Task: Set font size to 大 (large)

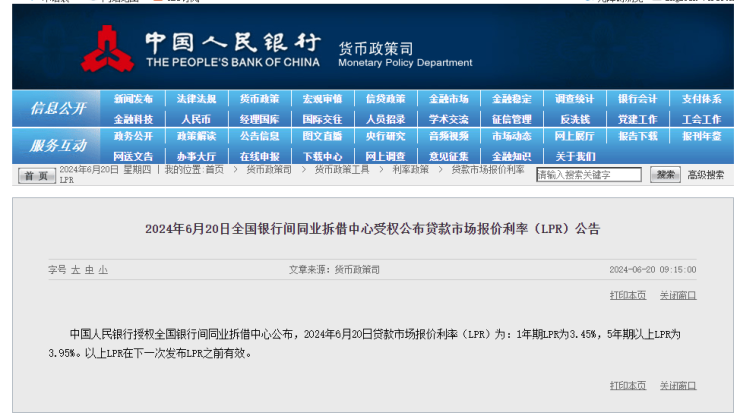Action: click(76, 270)
